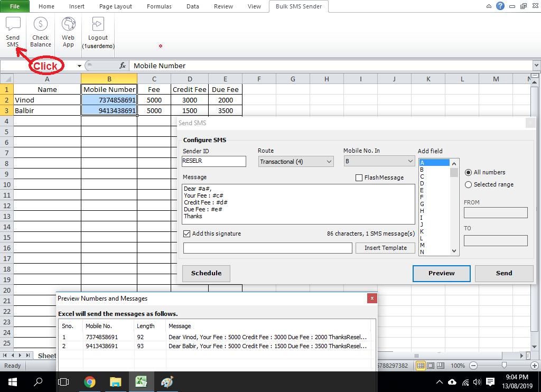Screen dimensions: 541x392
Task: Click the TO range input field
Action: [496, 240]
